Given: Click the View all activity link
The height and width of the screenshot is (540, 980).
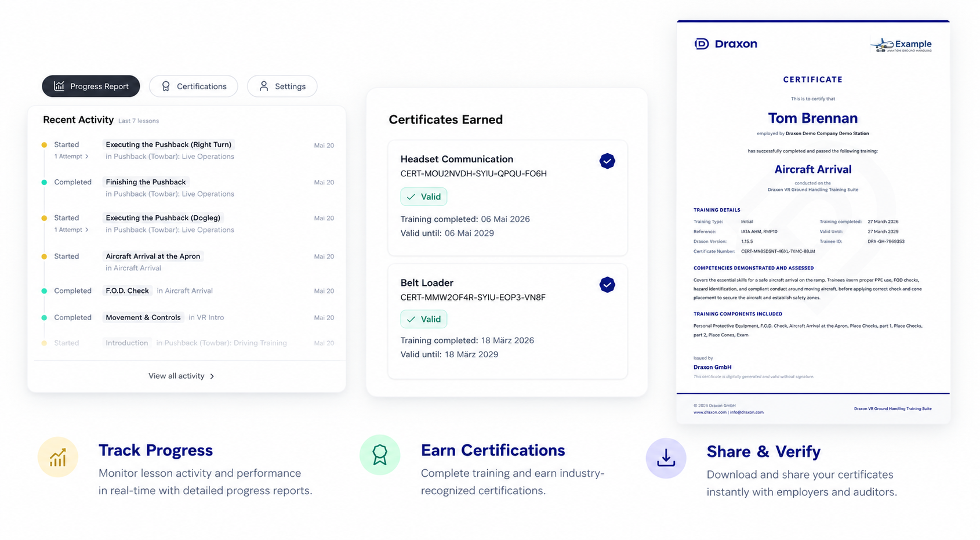Looking at the screenshot, I should 182,376.
